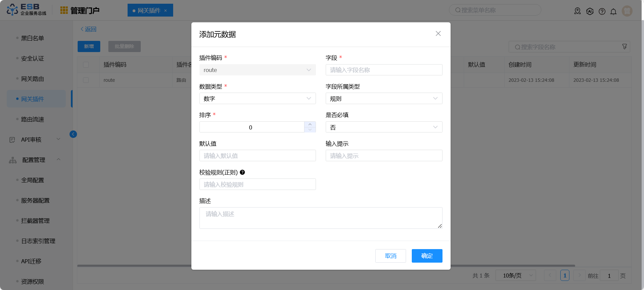The height and width of the screenshot is (290, 644).
Task: Click the filter funnel icon beside field search
Action: [x=625, y=47]
